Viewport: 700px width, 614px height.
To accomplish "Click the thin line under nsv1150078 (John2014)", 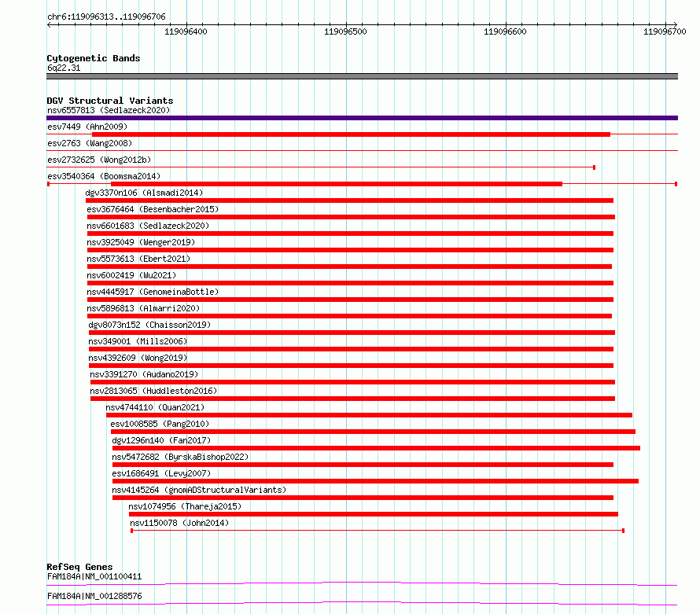I will coord(378,531).
